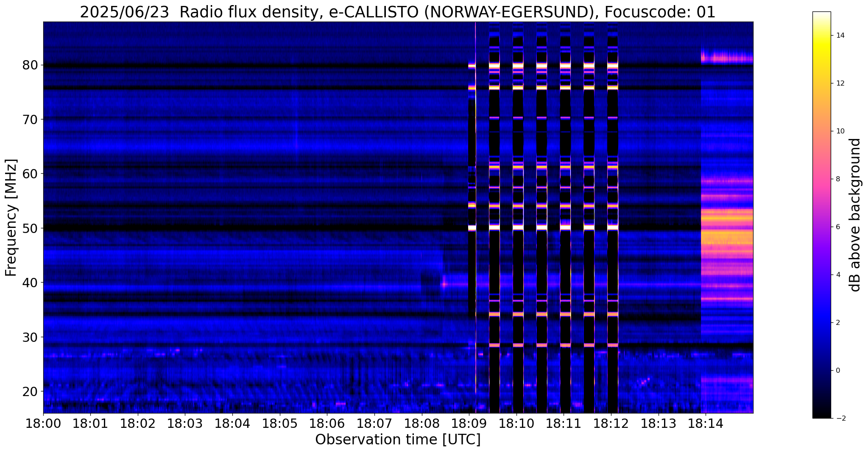Click the 70 MHz frequency tick label

[x=30, y=119]
